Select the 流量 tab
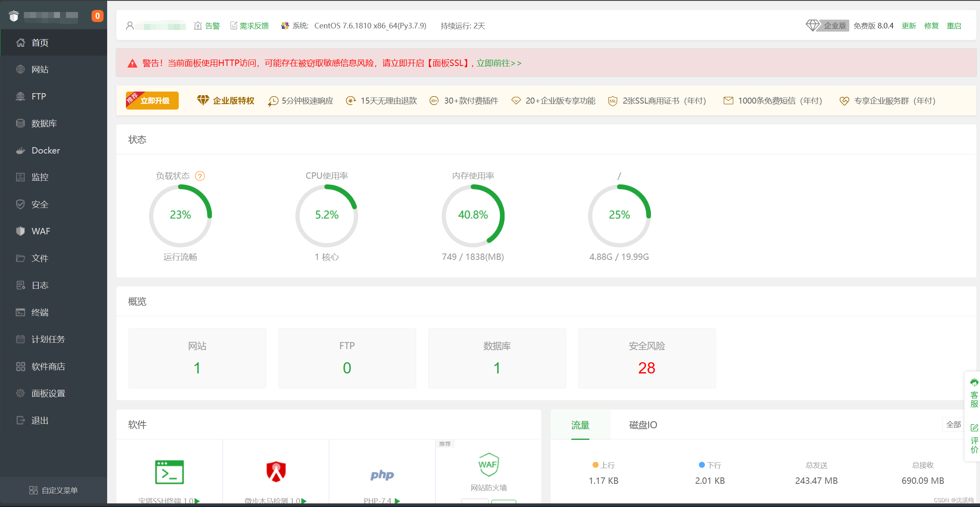Screen dimensions: 980x507 coord(580,425)
